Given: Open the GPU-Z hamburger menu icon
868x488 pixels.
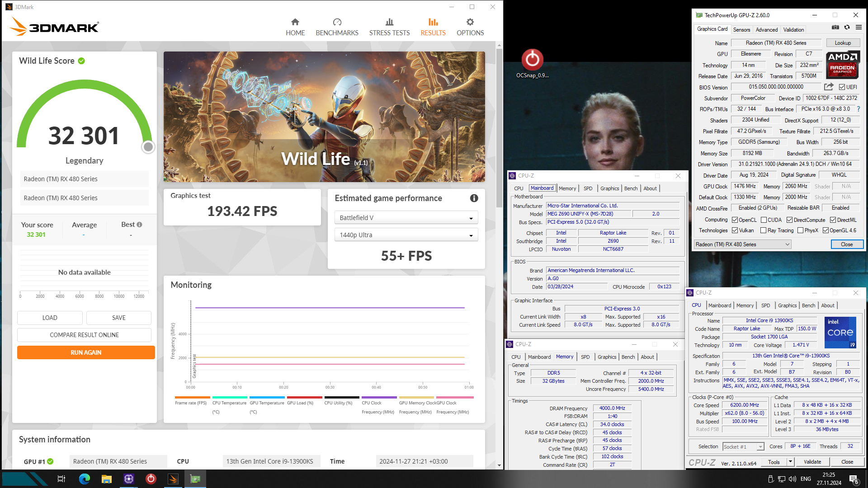Looking at the screenshot, I should 859,28.
